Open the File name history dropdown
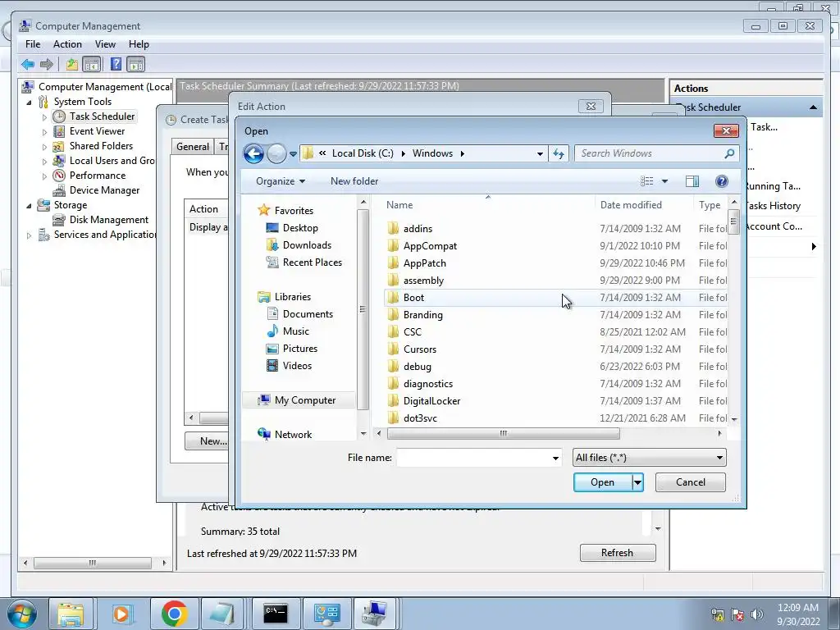Image resolution: width=840 pixels, height=630 pixels. (x=555, y=458)
